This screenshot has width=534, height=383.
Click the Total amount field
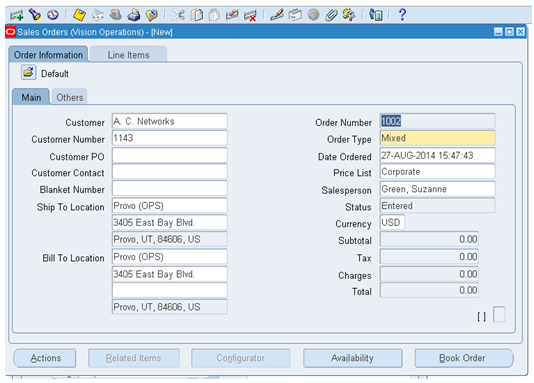(429, 290)
